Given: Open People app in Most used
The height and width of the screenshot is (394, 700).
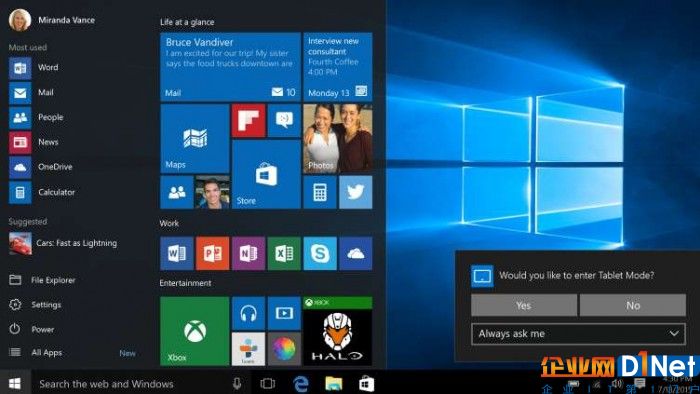Looking at the screenshot, I should pyautogui.click(x=36, y=117).
